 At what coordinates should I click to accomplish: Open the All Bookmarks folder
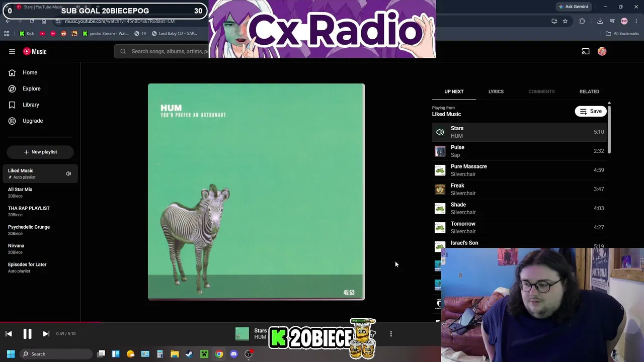(x=622, y=34)
